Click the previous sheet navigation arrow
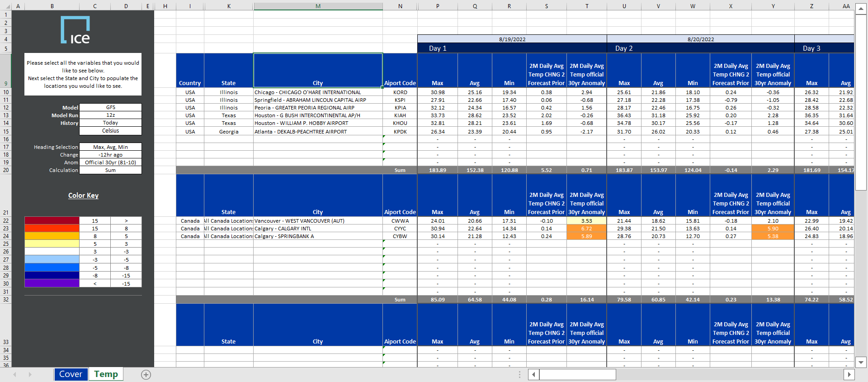Screen dimensions: 868x382 coord(15,375)
